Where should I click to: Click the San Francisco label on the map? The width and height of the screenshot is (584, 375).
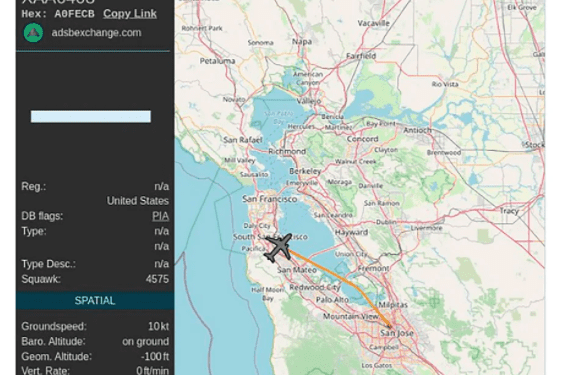click(x=270, y=199)
